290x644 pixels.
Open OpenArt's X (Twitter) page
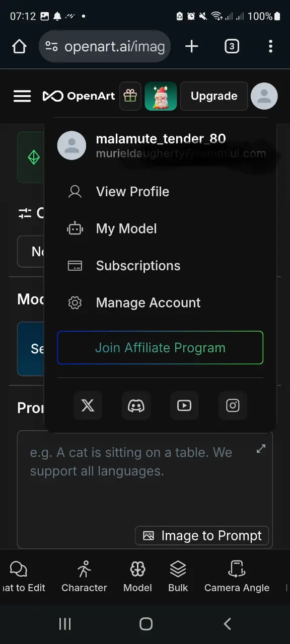click(88, 406)
